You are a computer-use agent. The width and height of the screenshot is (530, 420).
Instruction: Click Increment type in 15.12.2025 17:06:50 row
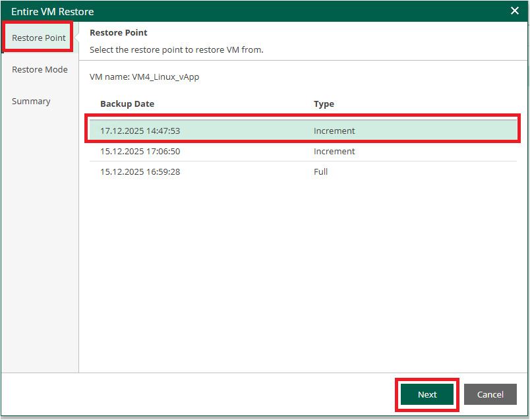point(334,151)
